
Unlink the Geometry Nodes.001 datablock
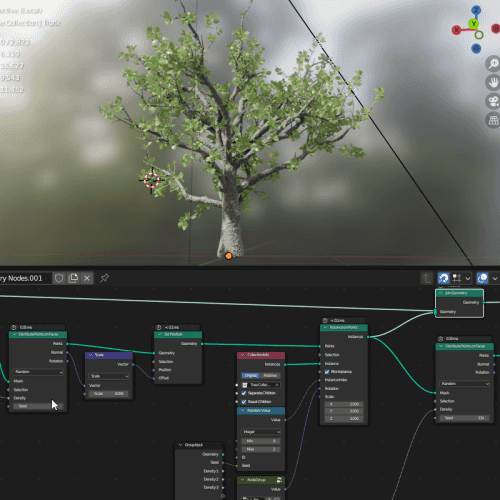87,278
